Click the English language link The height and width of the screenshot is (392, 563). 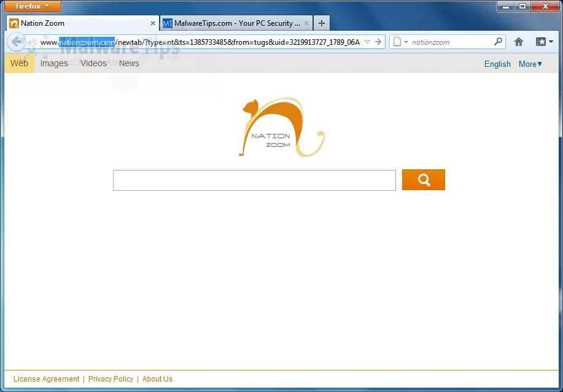click(x=497, y=64)
